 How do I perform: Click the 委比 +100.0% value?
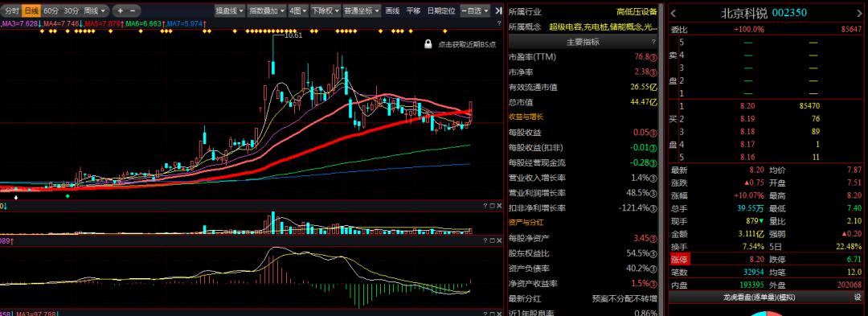coord(748,29)
